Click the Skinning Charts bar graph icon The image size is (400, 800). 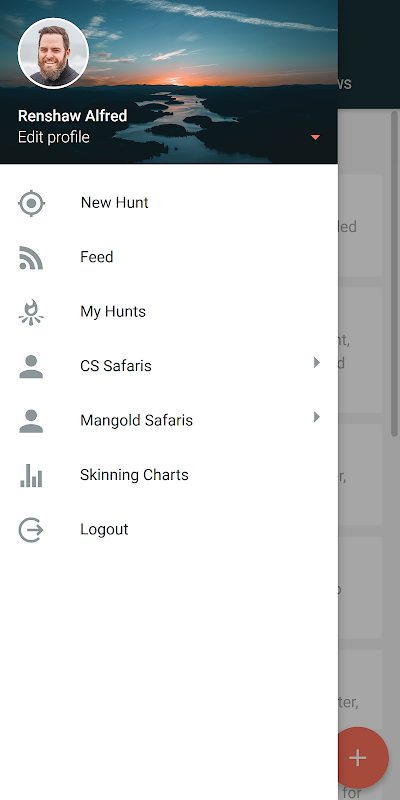pos(31,476)
